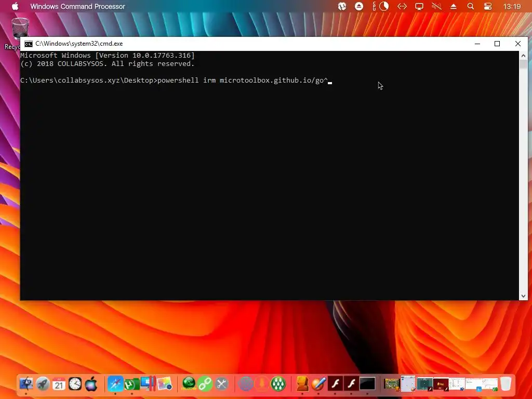The image size is (532, 399).
Task: Restore the light gray paint window thumbnail
Action: (x=408, y=384)
